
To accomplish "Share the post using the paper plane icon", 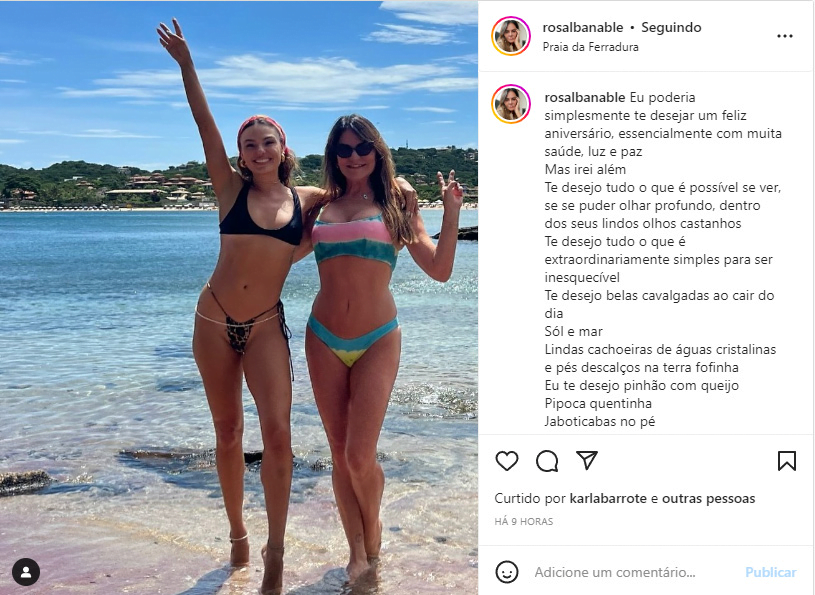I will 587,460.
